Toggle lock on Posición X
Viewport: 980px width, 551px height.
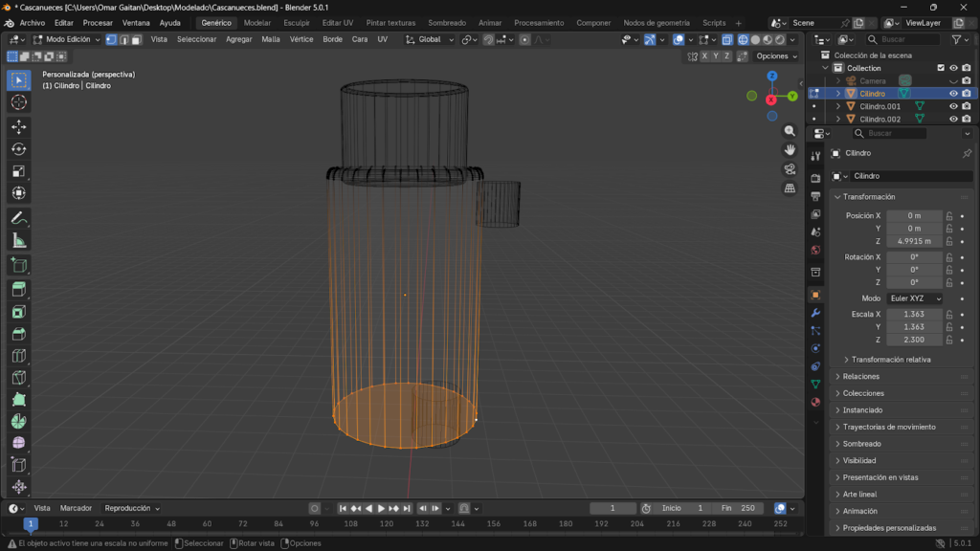pyautogui.click(x=949, y=216)
